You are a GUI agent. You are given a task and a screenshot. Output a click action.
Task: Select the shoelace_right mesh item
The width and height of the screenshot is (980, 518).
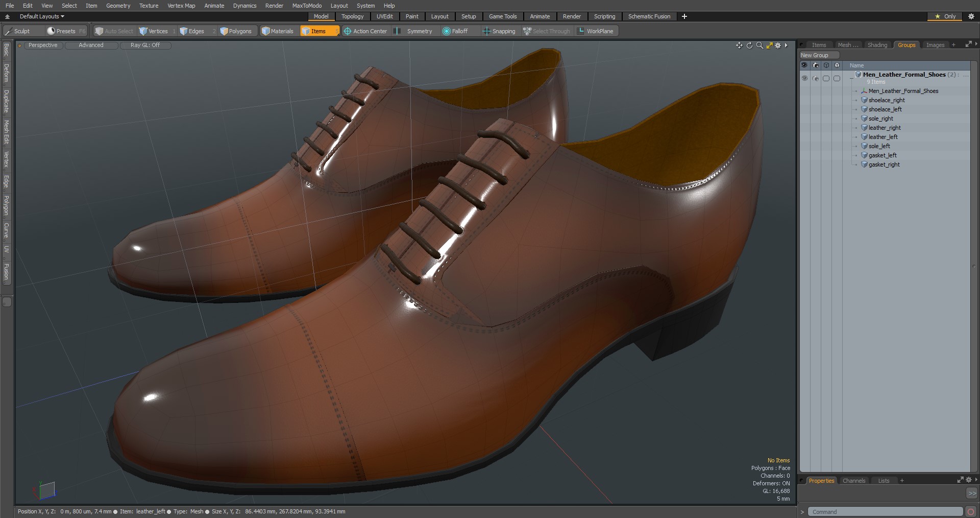[887, 100]
